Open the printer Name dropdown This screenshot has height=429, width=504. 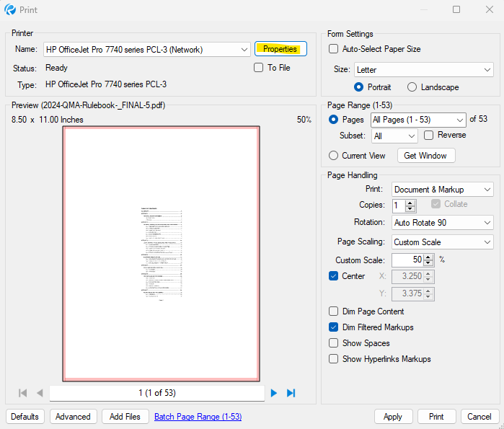click(147, 50)
